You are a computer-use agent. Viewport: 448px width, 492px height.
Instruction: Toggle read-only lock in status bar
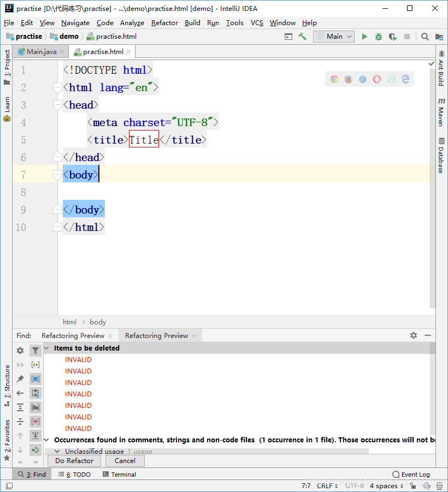[x=413, y=486]
